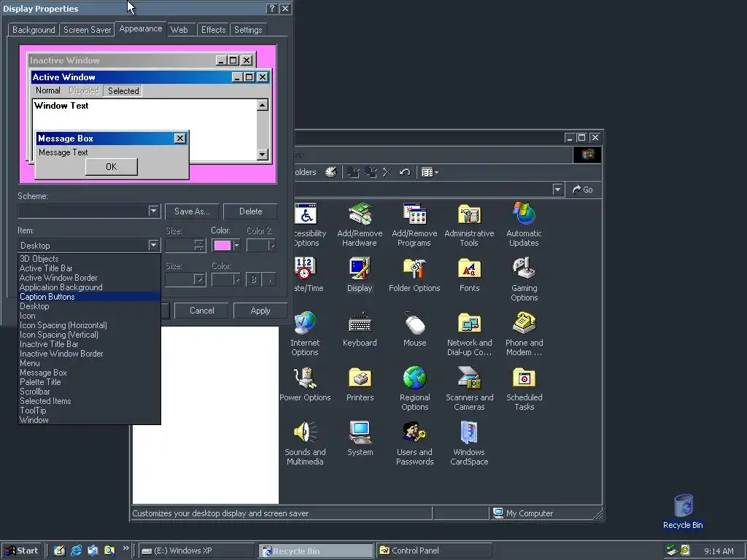Open Internet Options icon
The image size is (747, 560).
[x=305, y=334]
